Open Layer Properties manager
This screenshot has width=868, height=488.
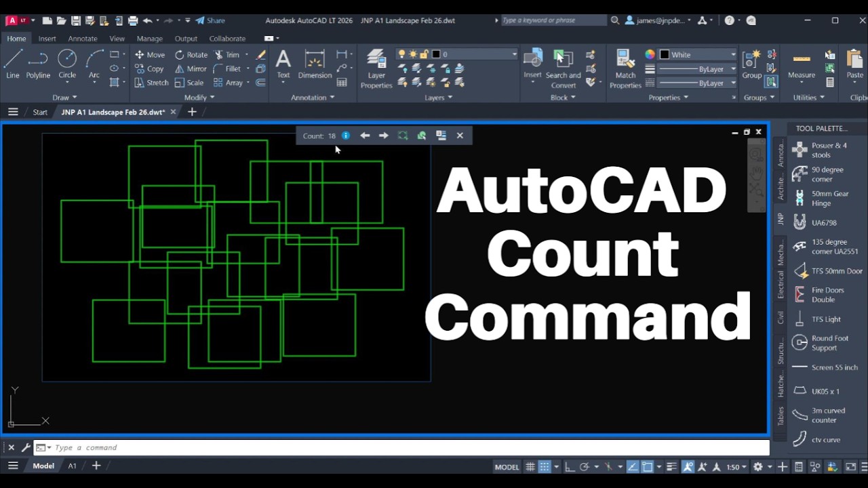point(376,69)
